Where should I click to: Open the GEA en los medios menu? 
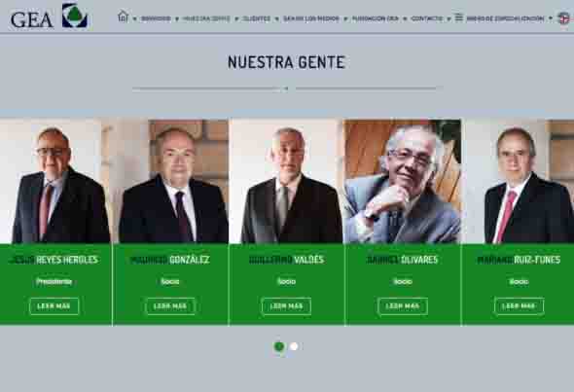pos(311,18)
